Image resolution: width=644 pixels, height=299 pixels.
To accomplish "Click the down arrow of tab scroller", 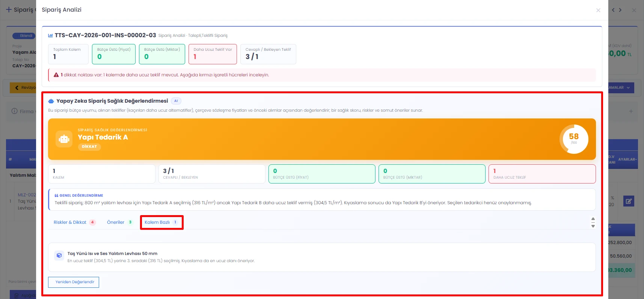I will pyautogui.click(x=593, y=226).
